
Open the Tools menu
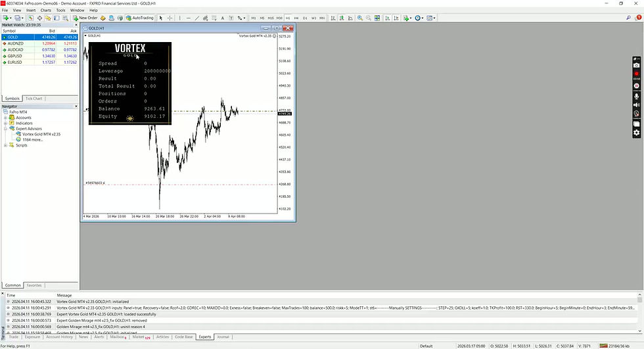coord(60,11)
